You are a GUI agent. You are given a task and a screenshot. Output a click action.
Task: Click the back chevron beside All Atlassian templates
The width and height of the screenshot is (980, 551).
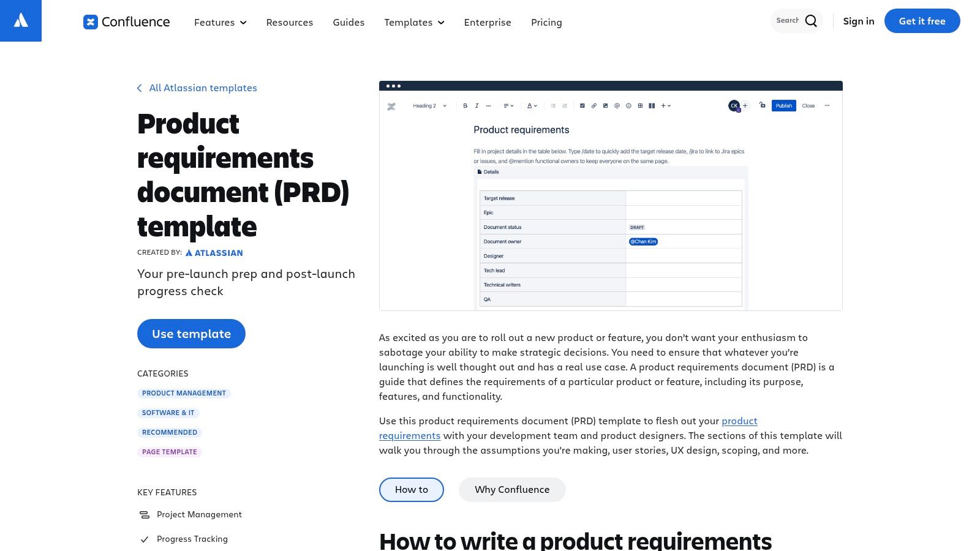(140, 88)
